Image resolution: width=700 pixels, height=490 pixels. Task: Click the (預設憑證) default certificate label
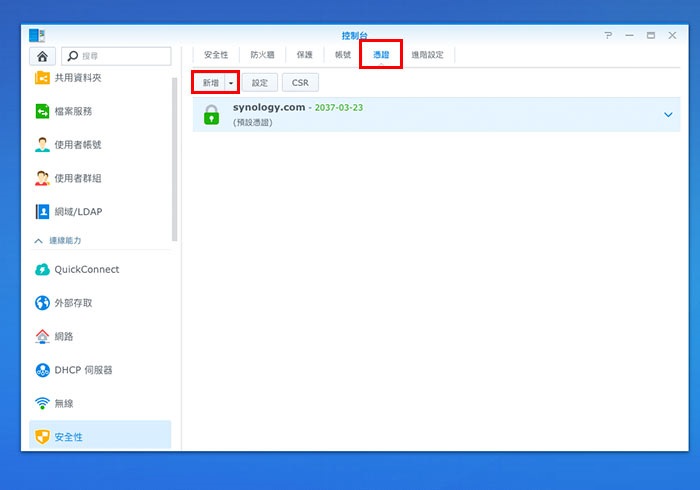coord(253,123)
